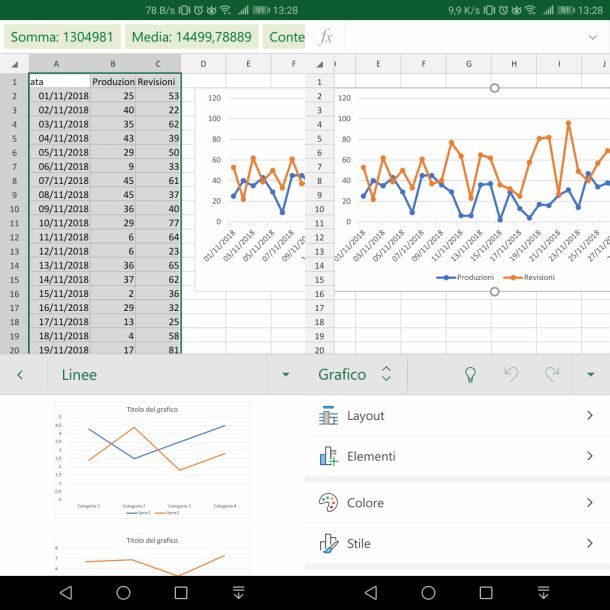Tap the right Android home button
Image resolution: width=610 pixels, height=610 pixels.
click(428, 592)
